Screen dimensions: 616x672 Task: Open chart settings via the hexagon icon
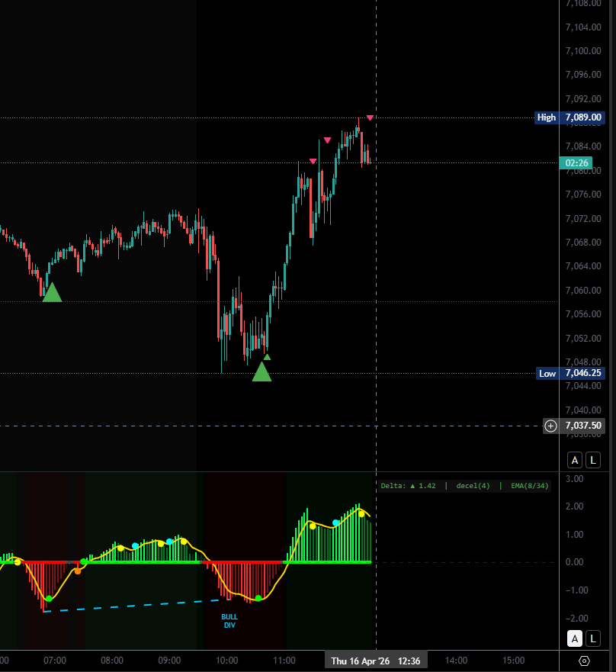pyautogui.click(x=582, y=661)
